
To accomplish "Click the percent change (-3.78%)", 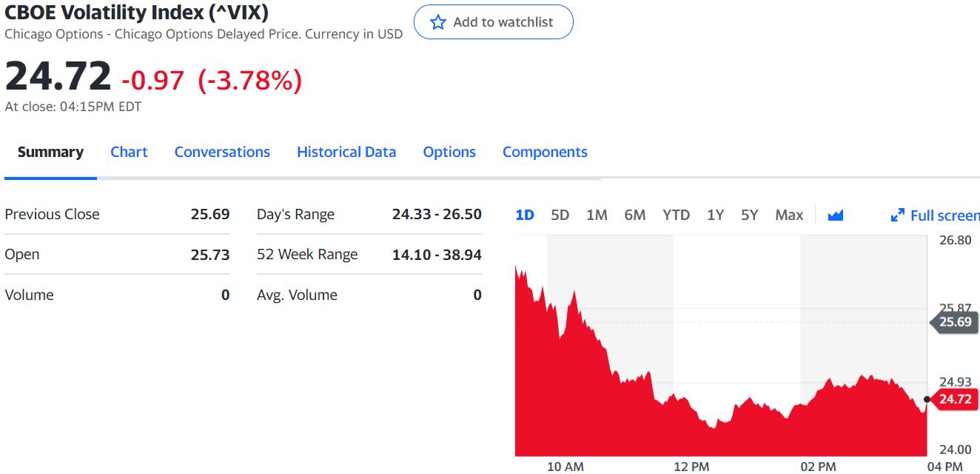I will pos(249,79).
